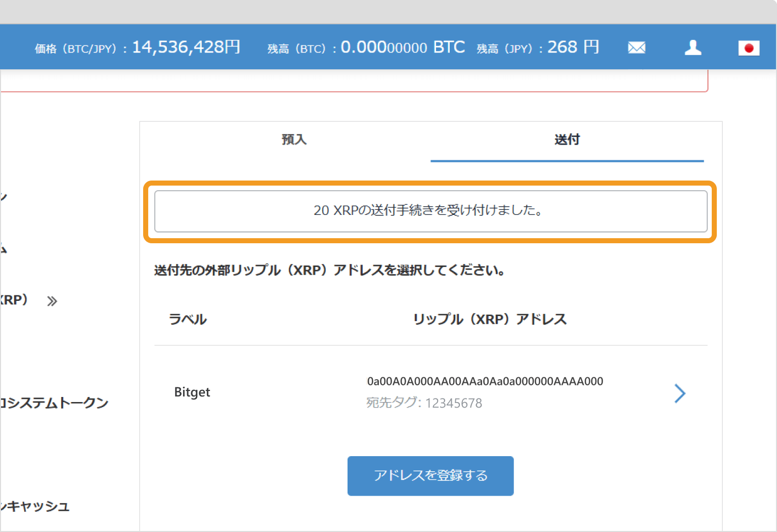Viewport: 777px width, 532px height.
Task: Open the account profile icon
Action: [693, 47]
